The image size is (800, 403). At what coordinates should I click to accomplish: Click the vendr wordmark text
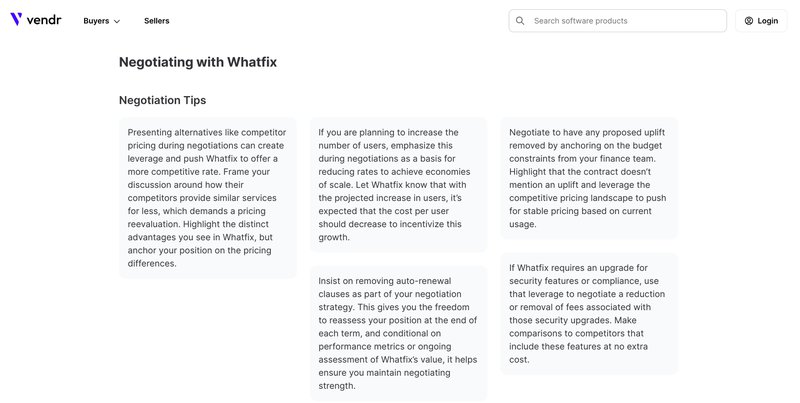[x=44, y=20]
